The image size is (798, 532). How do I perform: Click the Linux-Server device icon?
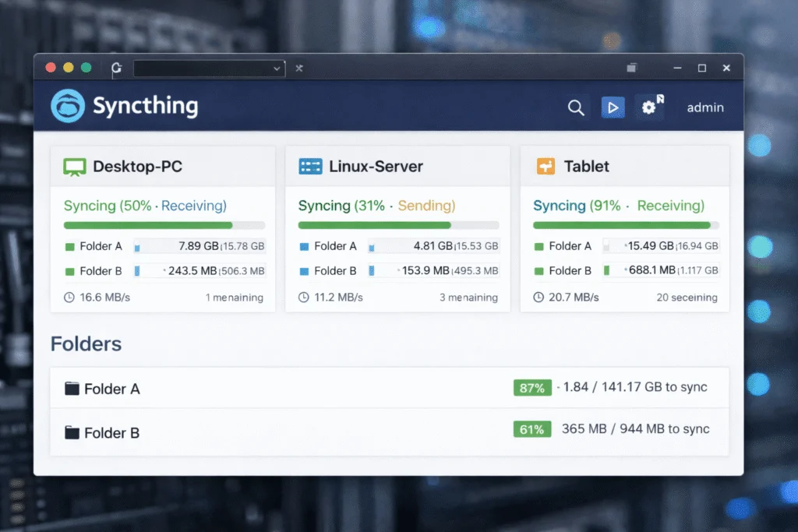pyautogui.click(x=310, y=165)
